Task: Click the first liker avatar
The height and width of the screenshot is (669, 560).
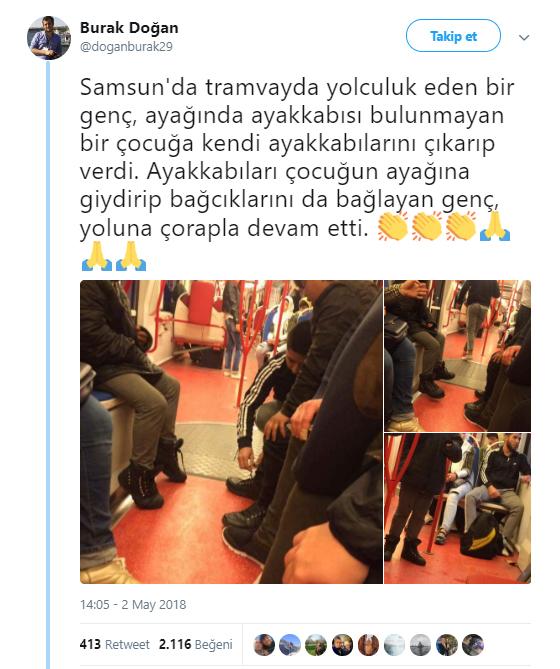Action: tap(264, 645)
